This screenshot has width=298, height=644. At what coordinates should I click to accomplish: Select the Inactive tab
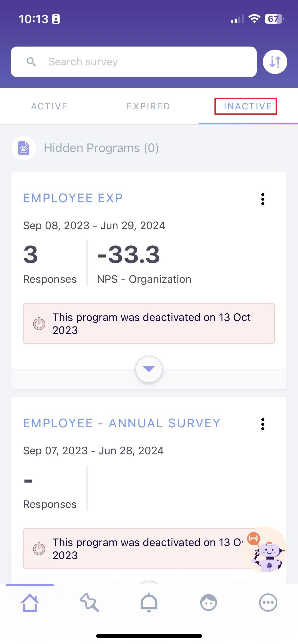click(x=248, y=106)
